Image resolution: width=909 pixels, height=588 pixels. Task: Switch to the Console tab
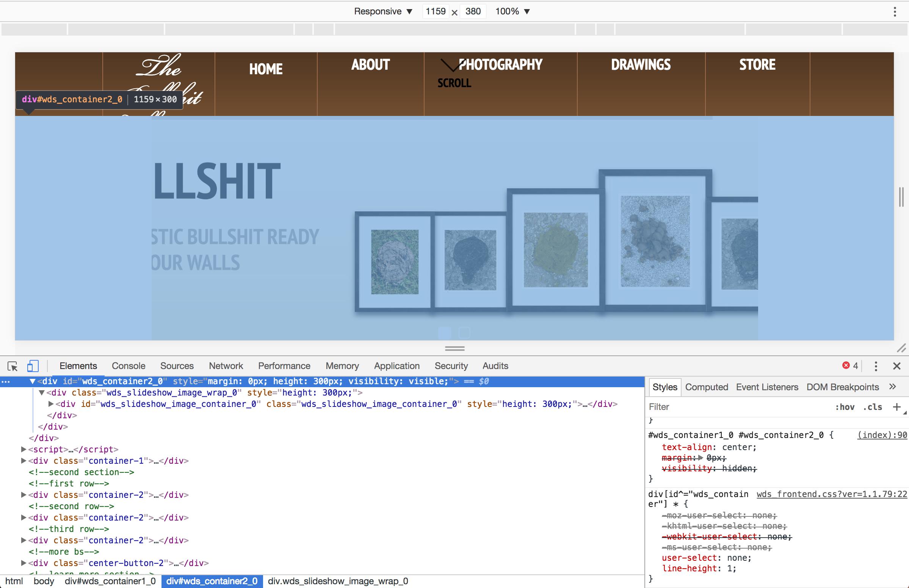click(x=129, y=366)
